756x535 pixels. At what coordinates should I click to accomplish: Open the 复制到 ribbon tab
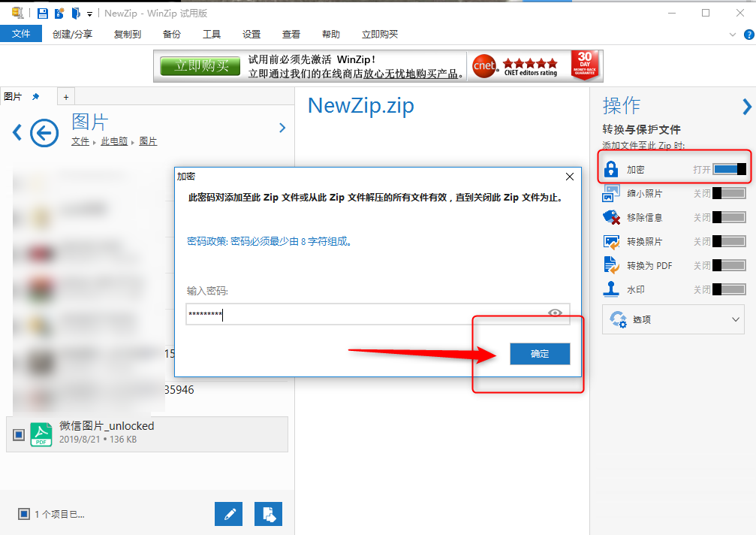point(128,35)
